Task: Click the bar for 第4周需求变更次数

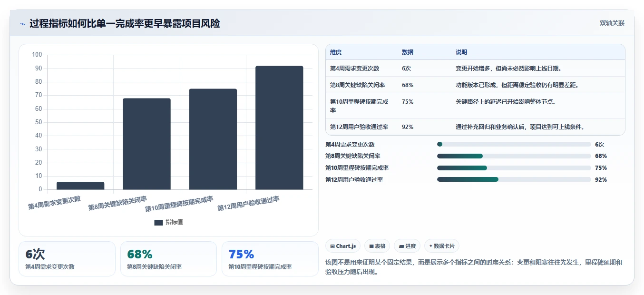Action: 80,186
